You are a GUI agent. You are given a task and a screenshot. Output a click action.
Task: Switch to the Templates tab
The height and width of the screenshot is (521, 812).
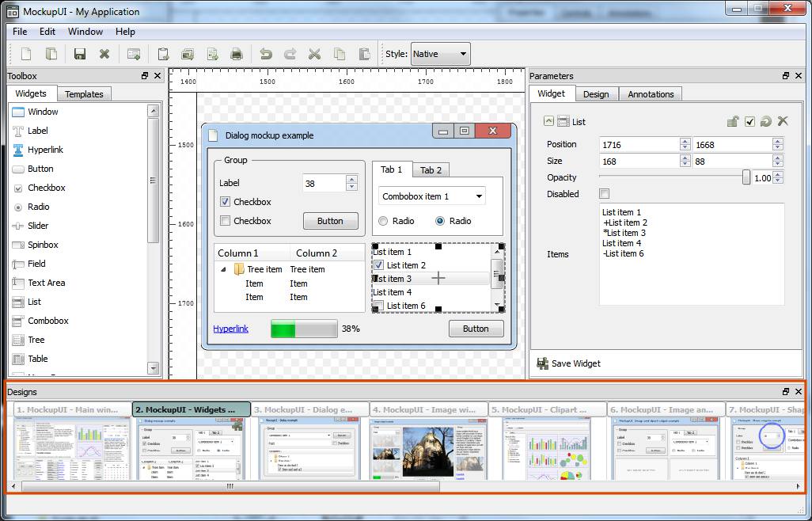click(84, 94)
